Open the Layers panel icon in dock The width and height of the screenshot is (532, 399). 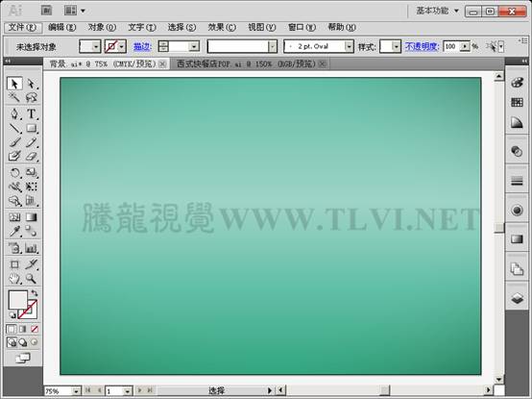[x=517, y=298]
